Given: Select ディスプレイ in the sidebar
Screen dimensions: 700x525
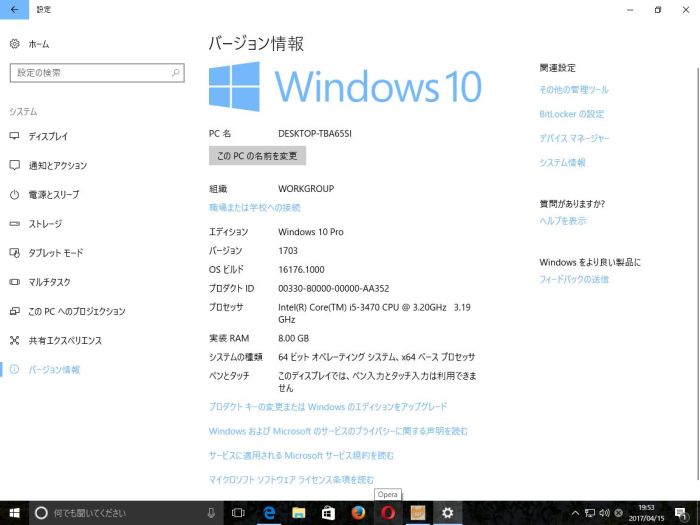Looking at the screenshot, I should (x=48, y=136).
